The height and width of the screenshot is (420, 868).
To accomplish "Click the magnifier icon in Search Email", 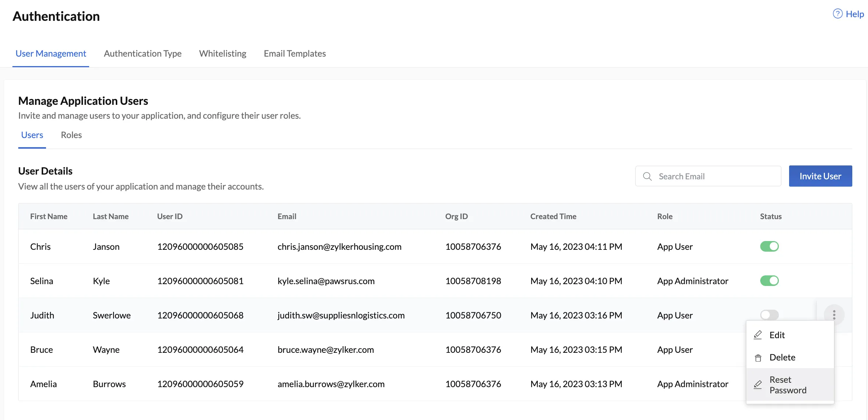I will 647,176.
